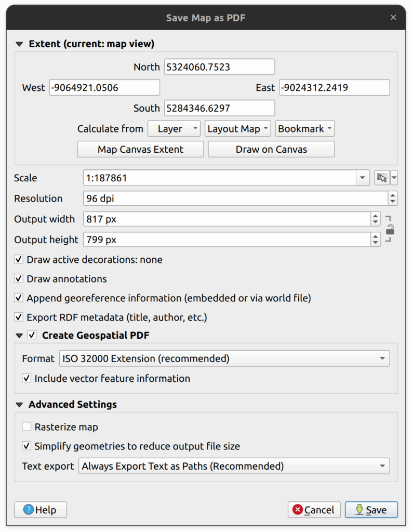Open the Text export combo box
The height and width of the screenshot is (532, 412).
click(x=233, y=466)
